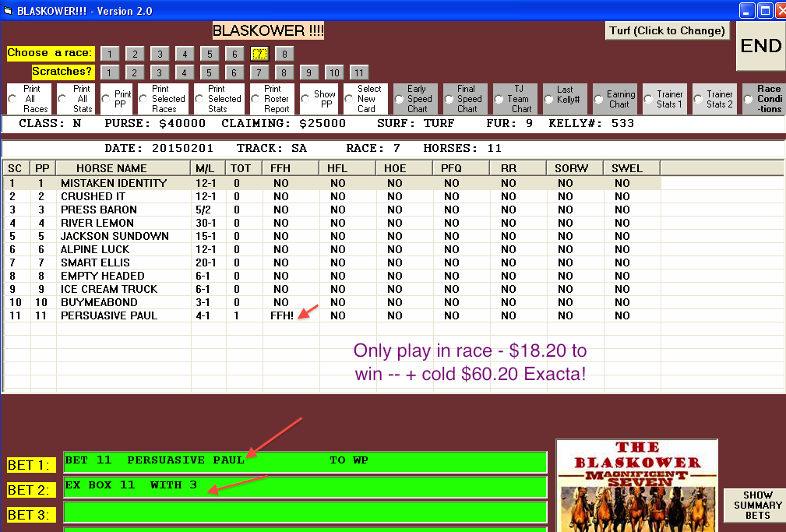Click the empty BET 3 field
786x532 pixels.
pyautogui.click(x=305, y=512)
